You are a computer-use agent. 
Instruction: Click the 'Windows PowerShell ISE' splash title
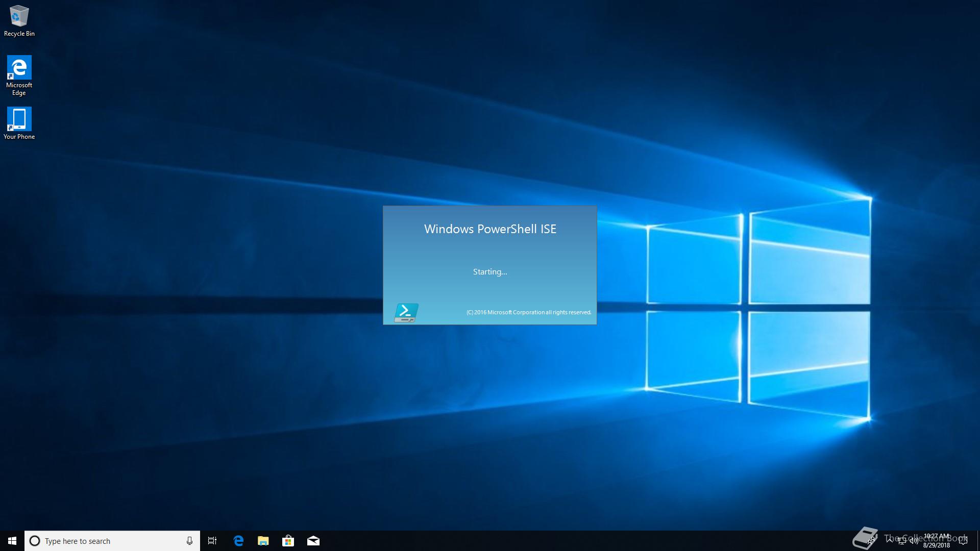[490, 229]
